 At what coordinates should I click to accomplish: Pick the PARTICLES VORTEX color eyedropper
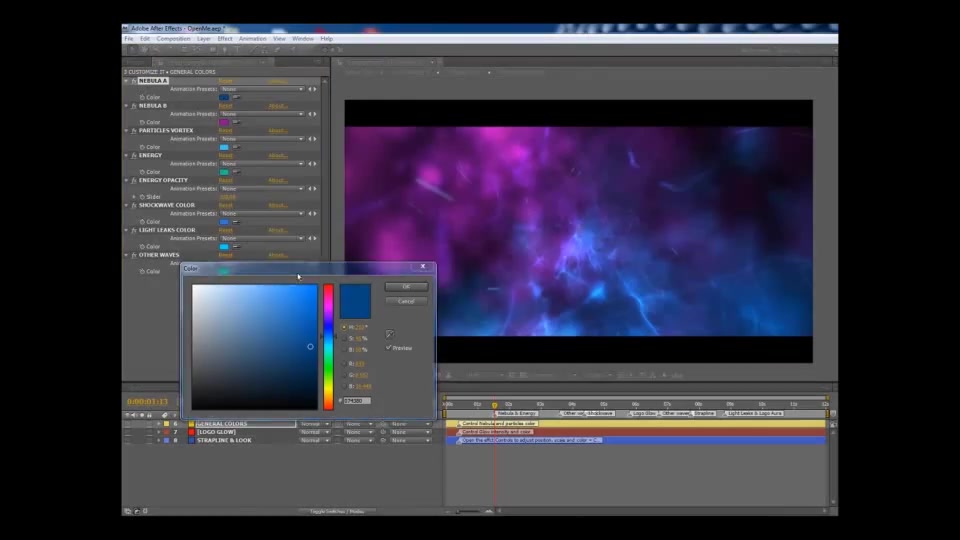(236, 147)
